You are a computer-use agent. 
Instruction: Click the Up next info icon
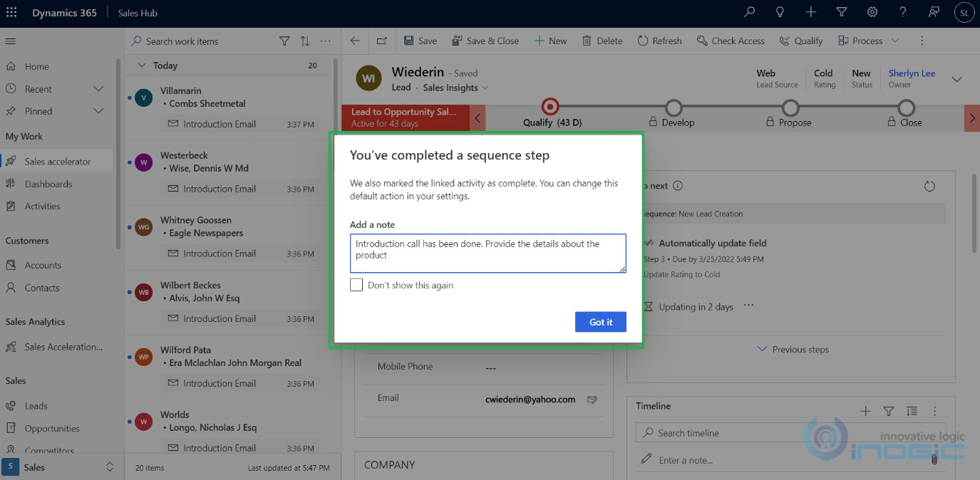(x=678, y=186)
